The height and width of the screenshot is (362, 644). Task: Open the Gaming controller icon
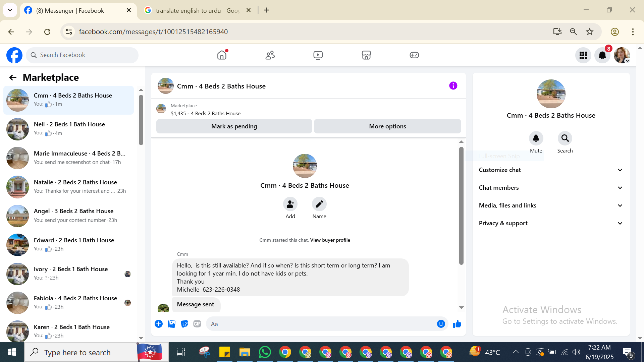coord(414,55)
